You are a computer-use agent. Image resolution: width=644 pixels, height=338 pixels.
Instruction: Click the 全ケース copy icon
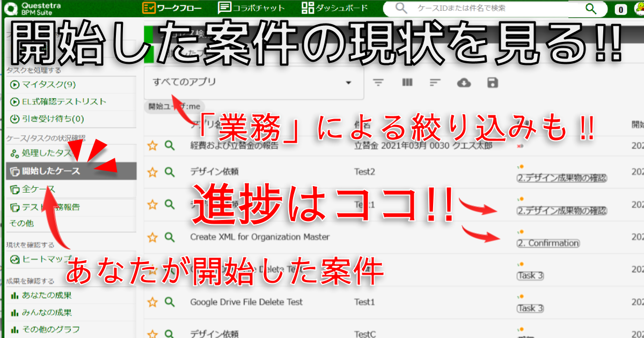[14, 189]
